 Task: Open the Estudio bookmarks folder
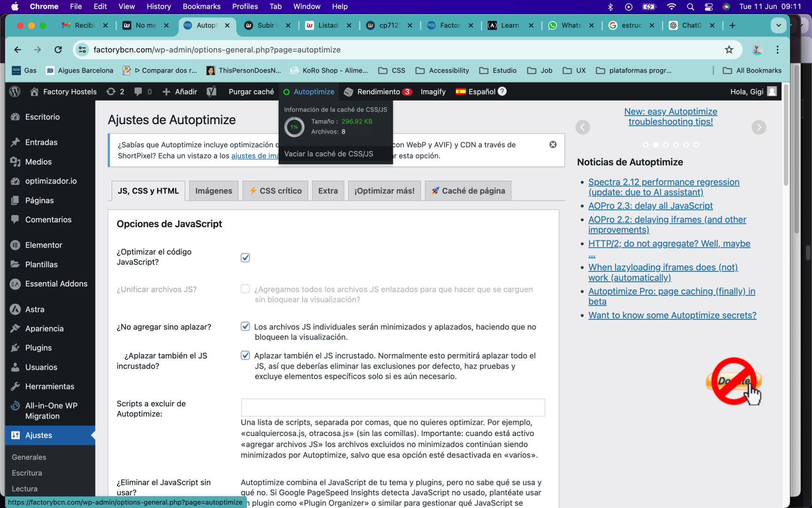498,71
